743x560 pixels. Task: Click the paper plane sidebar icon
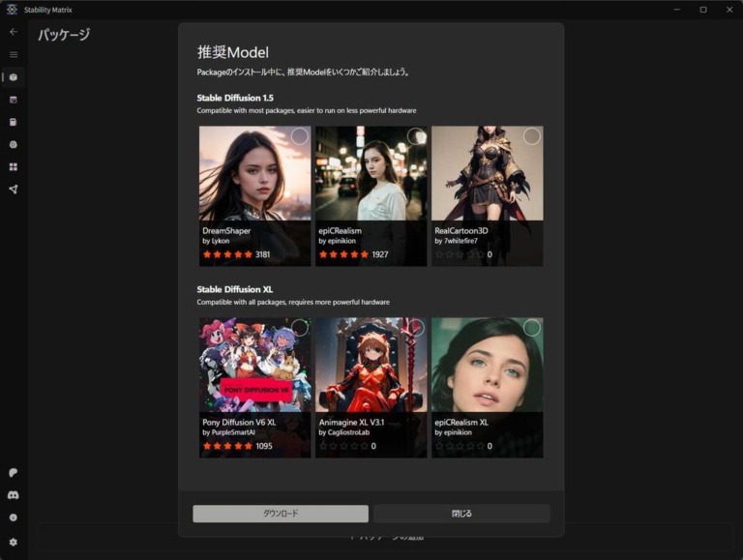[x=14, y=190]
